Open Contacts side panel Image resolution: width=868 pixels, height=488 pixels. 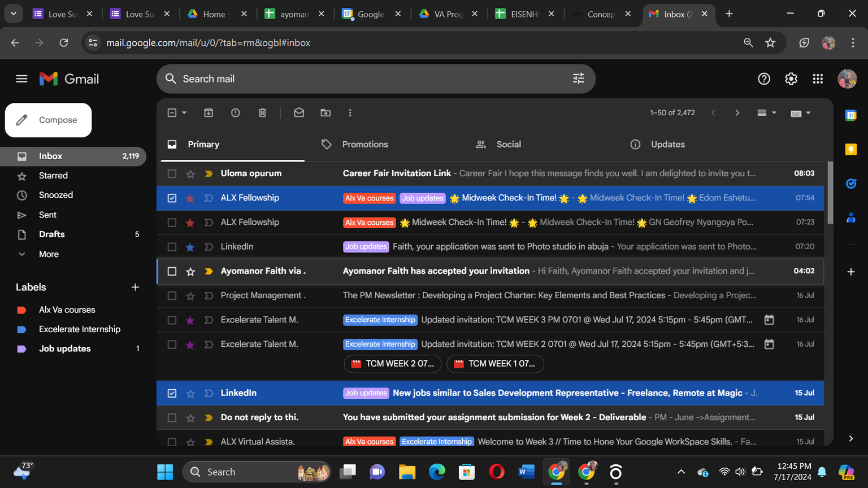pyautogui.click(x=850, y=217)
